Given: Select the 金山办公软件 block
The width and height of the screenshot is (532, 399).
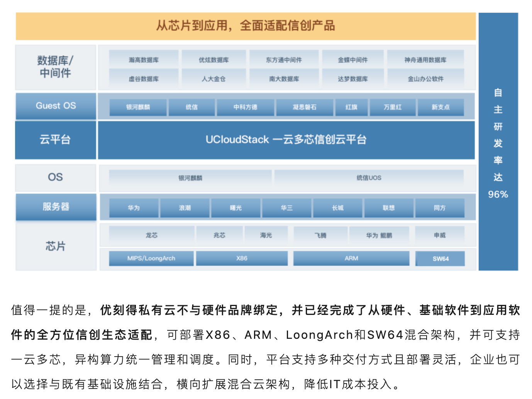Looking at the screenshot, I should (x=425, y=79).
